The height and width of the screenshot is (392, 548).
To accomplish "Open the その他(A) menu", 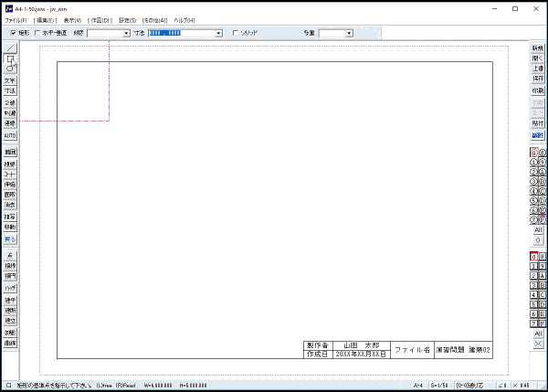I will tap(154, 20).
